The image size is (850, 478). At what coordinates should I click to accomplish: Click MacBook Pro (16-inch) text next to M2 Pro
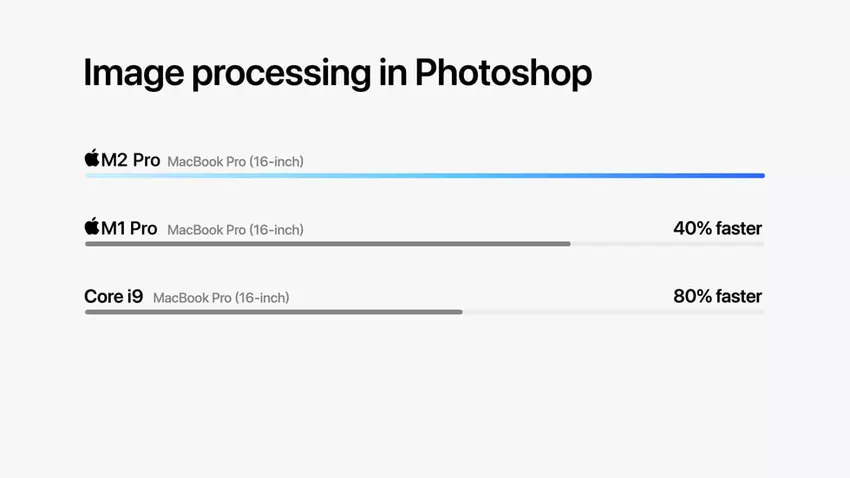(x=235, y=161)
